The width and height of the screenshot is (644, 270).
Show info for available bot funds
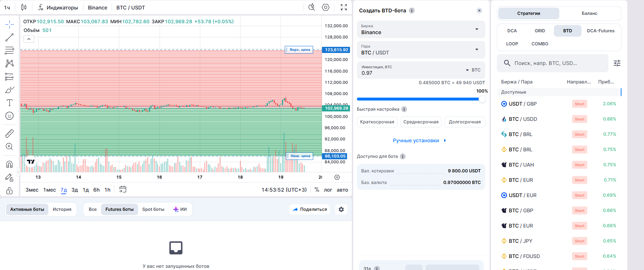pyautogui.click(x=403, y=156)
